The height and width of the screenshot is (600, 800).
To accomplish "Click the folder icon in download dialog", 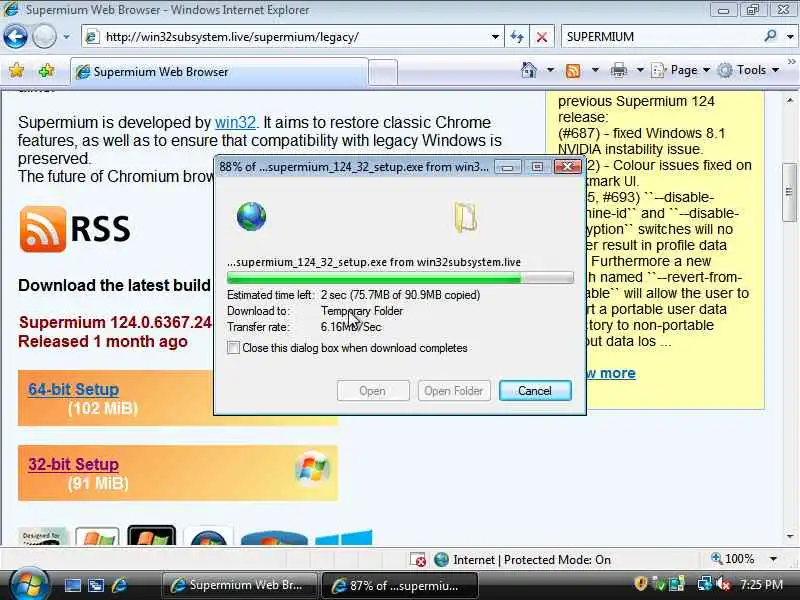I will click(465, 217).
